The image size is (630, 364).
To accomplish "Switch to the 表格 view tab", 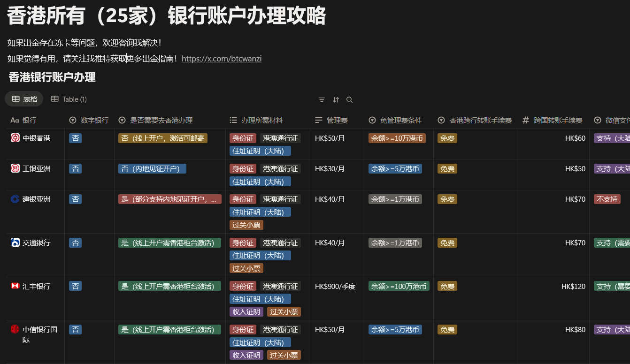I will click(24, 99).
